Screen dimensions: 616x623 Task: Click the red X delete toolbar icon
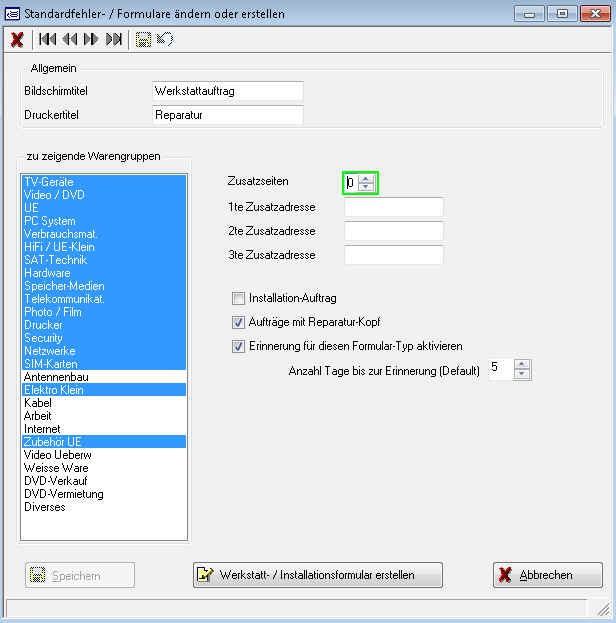pyautogui.click(x=17, y=40)
